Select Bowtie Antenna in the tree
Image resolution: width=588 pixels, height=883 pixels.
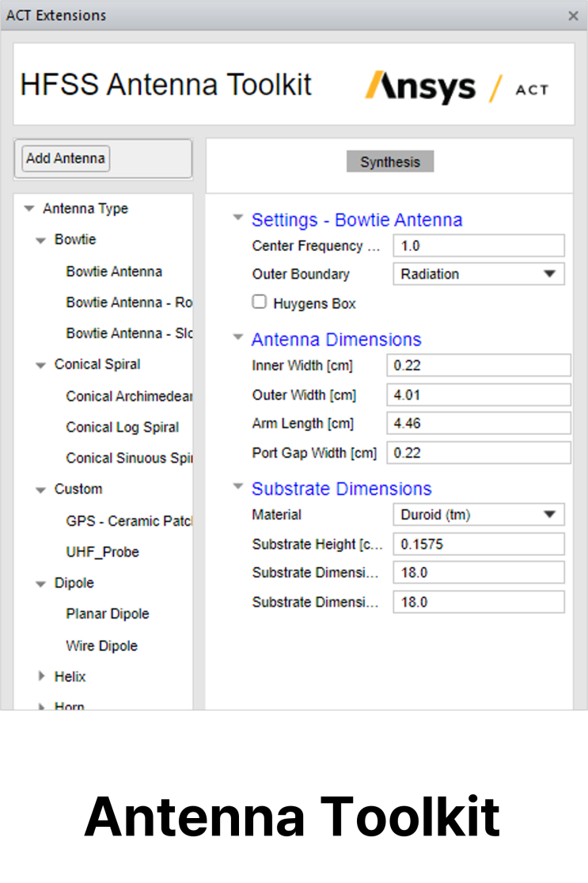114,272
